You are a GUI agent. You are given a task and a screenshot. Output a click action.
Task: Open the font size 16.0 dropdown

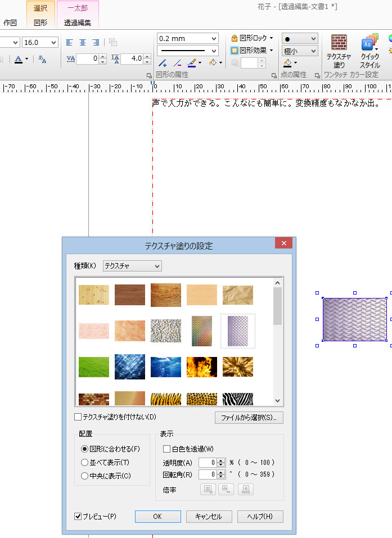pyautogui.click(x=53, y=43)
